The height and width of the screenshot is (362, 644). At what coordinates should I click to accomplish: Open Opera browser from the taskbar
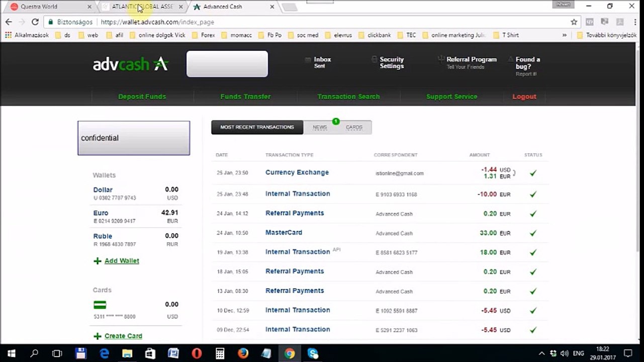coord(197,353)
